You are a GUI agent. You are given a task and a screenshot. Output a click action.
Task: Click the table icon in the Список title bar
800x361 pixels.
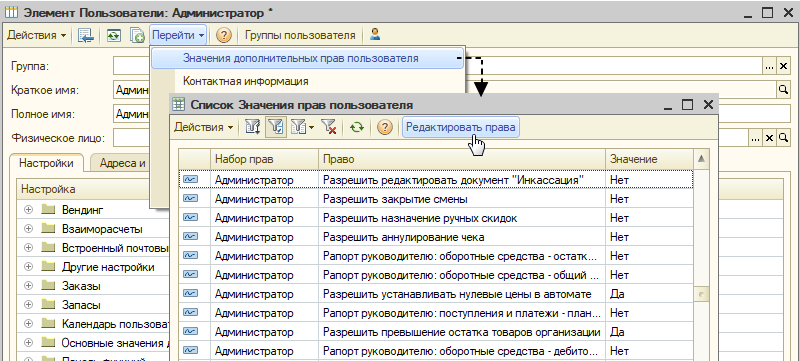click(179, 105)
